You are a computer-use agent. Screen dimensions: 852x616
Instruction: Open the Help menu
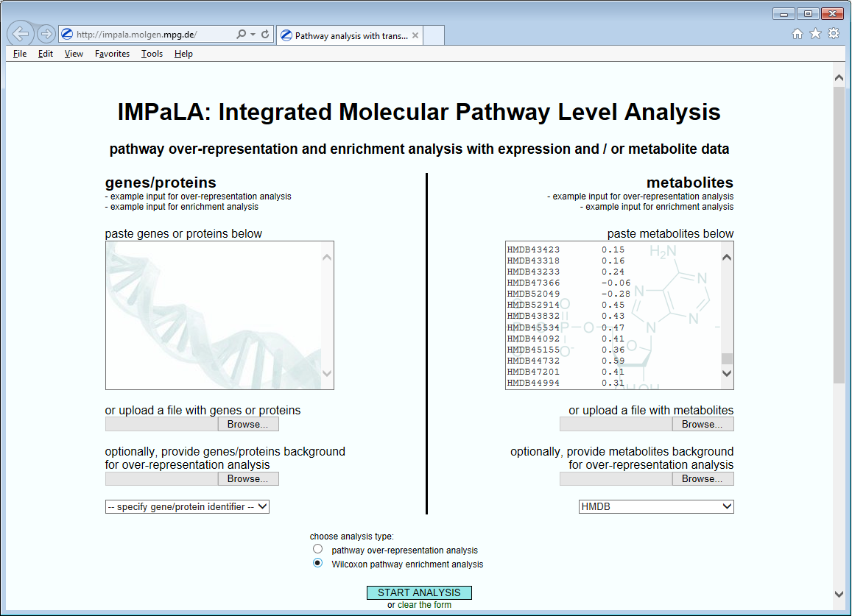(x=183, y=54)
